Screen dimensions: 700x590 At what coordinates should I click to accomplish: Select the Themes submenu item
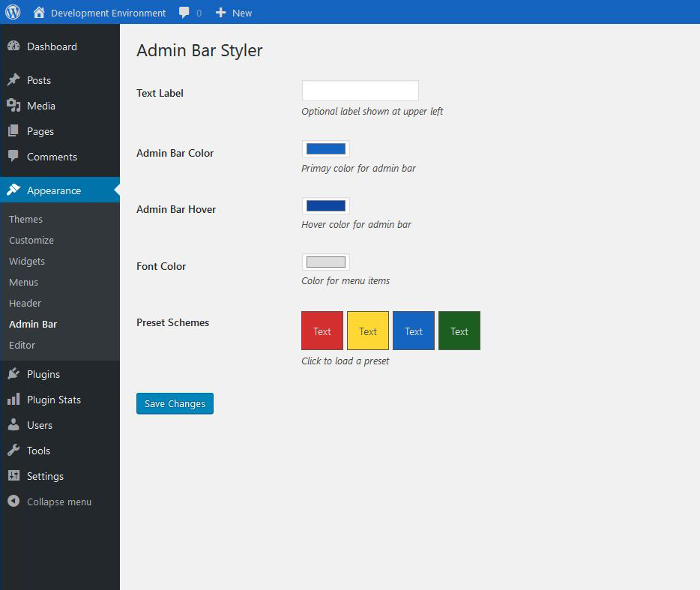pos(25,220)
